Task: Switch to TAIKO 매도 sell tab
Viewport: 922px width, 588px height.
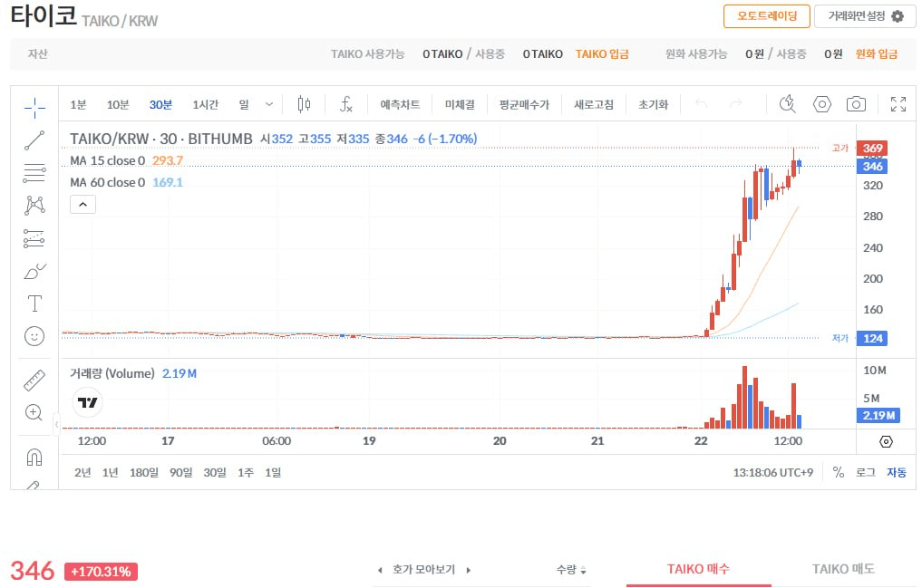Action: point(843,569)
